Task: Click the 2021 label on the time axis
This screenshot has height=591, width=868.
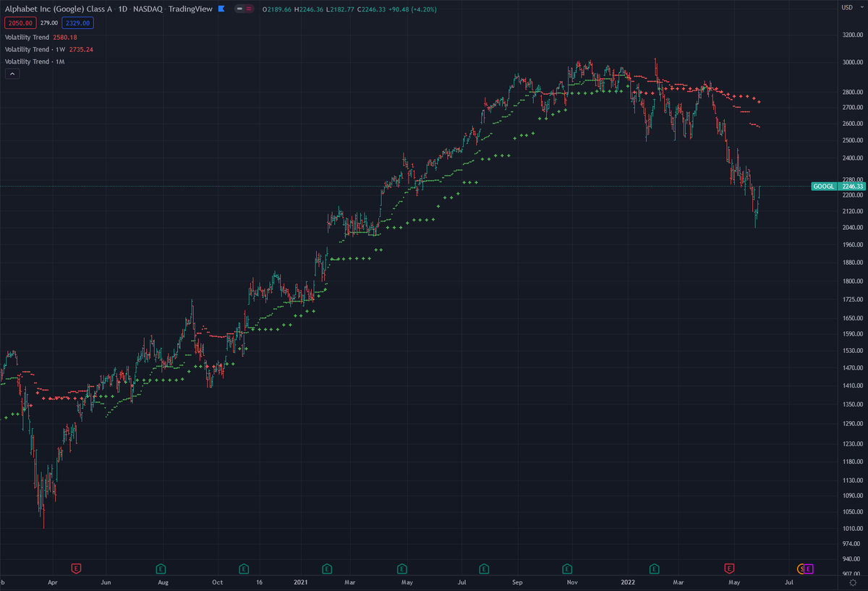Action: [x=302, y=582]
